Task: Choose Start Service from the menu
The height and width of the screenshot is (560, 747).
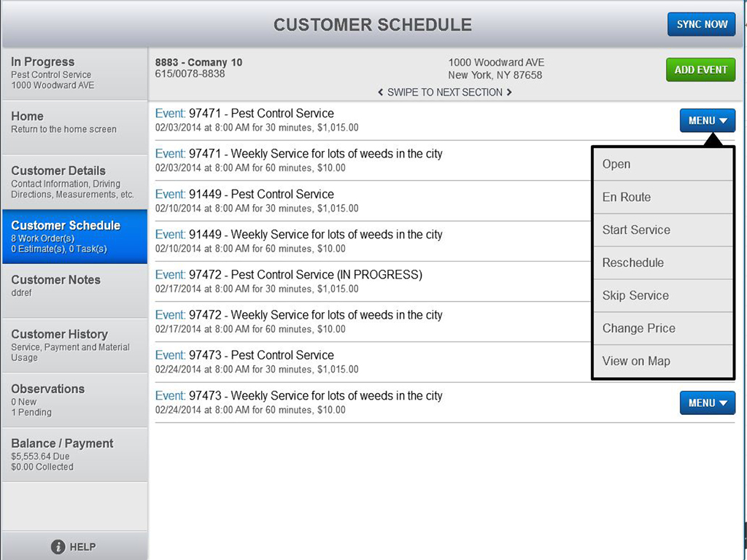Action: (662, 230)
